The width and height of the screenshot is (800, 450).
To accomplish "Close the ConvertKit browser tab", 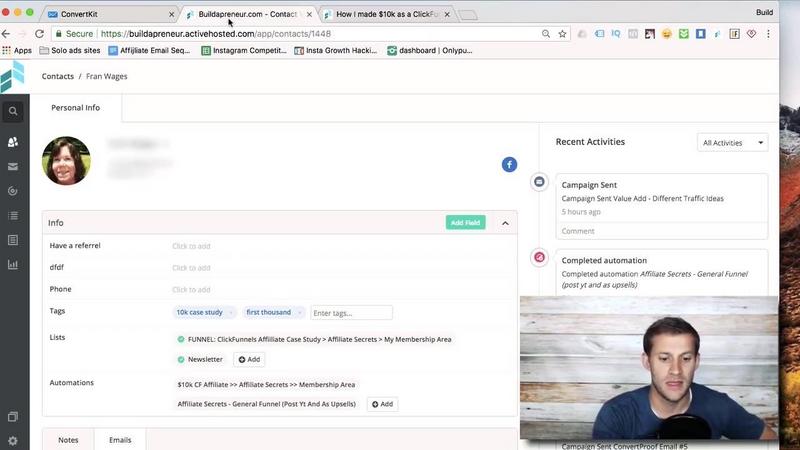I will coord(171,14).
